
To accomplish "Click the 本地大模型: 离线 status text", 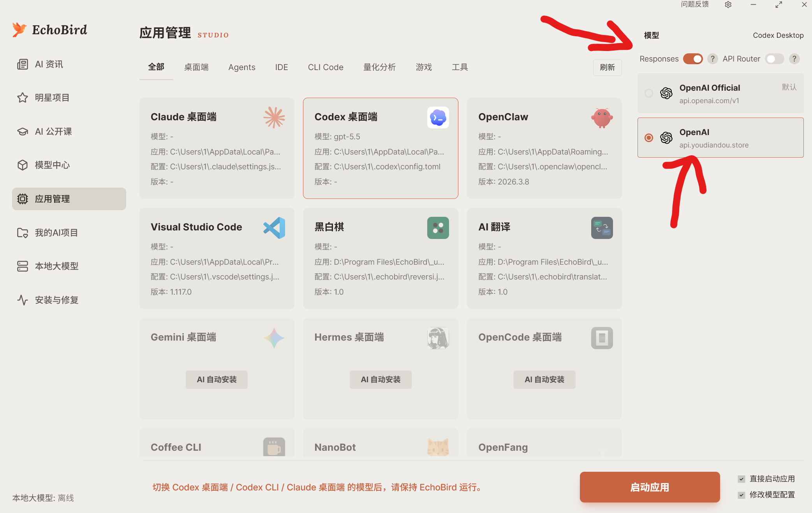I will [43, 498].
